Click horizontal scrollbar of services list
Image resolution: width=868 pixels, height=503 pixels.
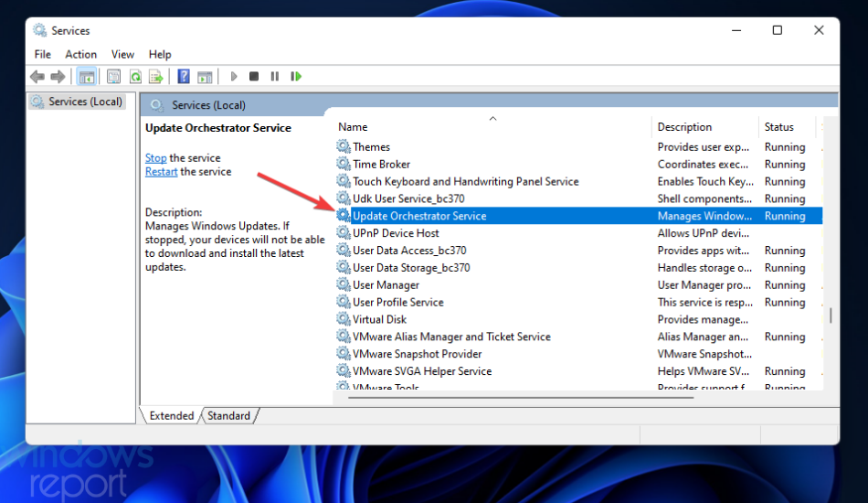click(x=521, y=397)
